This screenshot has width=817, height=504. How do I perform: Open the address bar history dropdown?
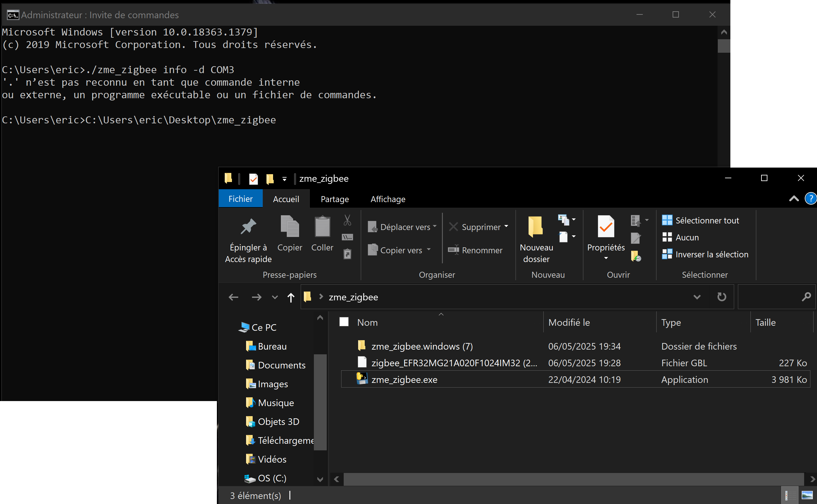coord(697,297)
